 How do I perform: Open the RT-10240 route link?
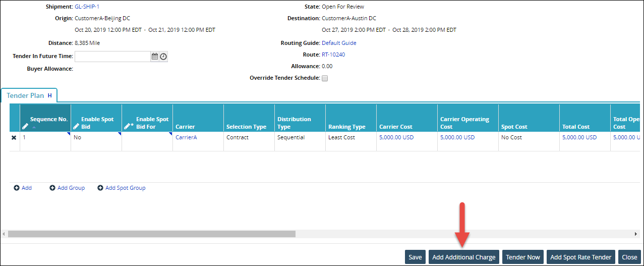[x=333, y=55]
